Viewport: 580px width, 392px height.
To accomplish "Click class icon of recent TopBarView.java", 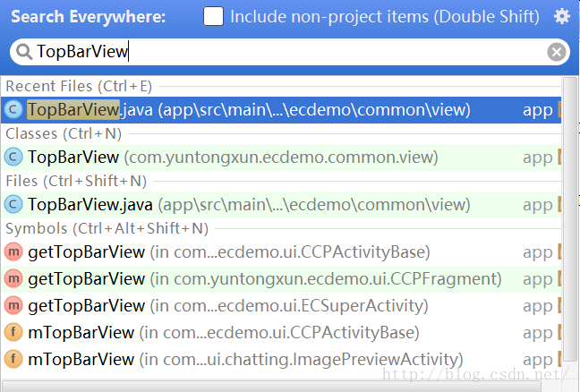I will [x=13, y=110].
